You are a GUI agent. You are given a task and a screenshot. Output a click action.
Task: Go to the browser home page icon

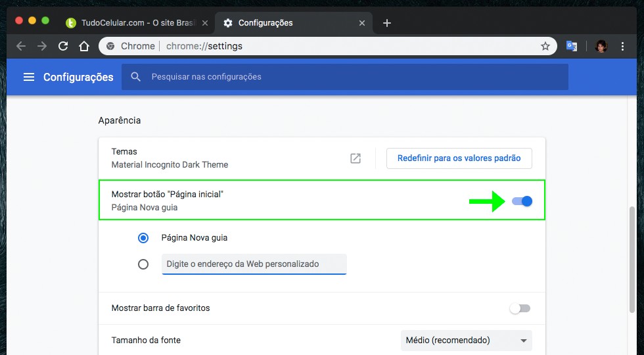point(83,46)
